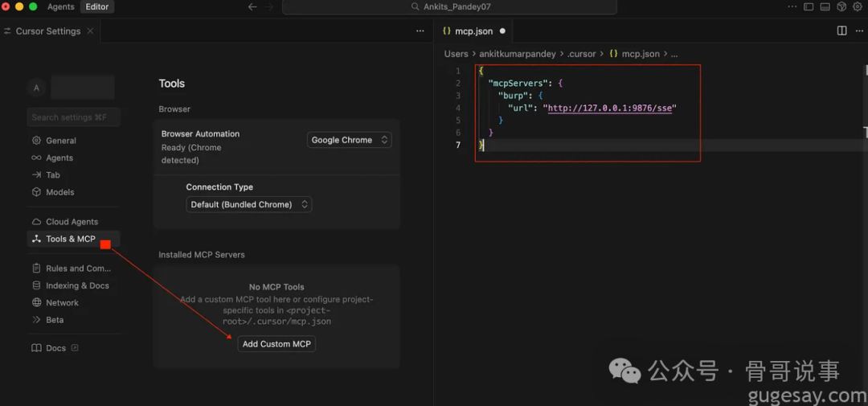Switch to the Agents mode tab
This screenshot has width=868, height=406.
click(61, 6)
